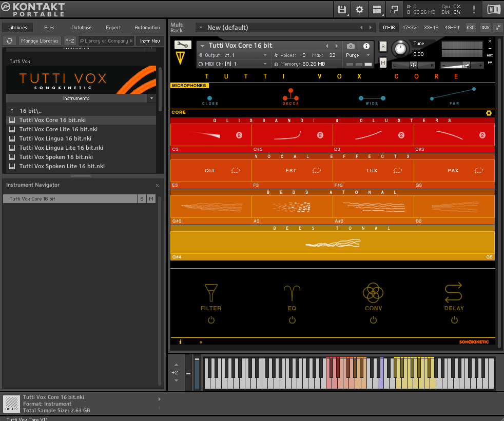The width and height of the screenshot is (504, 421).
Task: Solo the instrument in rack header
Action: (x=383, y=46)
